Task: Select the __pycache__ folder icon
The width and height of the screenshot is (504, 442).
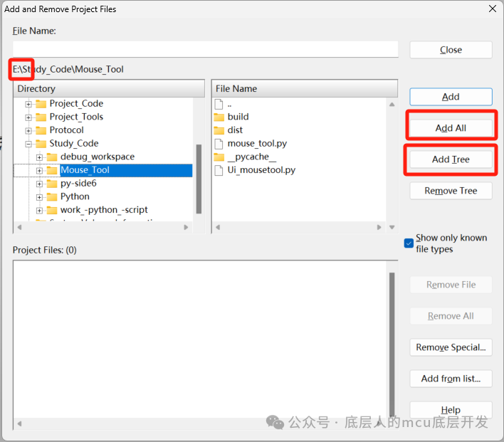Action: (219, 157)
